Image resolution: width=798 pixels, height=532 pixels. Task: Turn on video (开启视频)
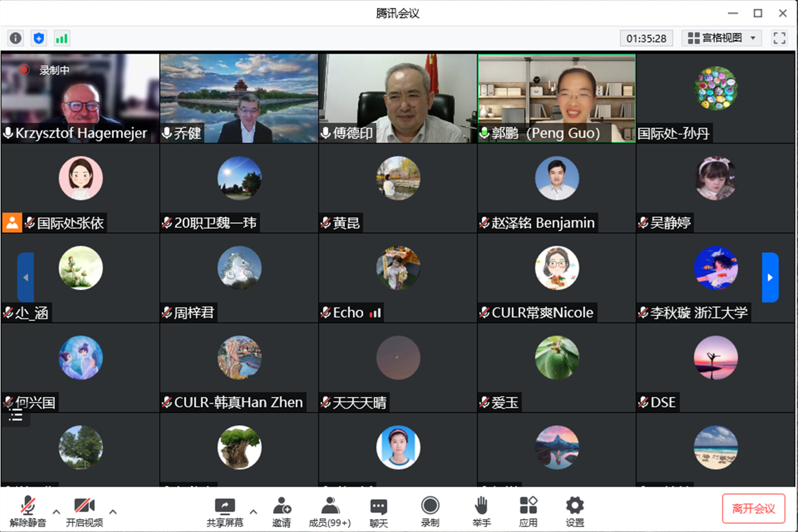pos(85,512)
